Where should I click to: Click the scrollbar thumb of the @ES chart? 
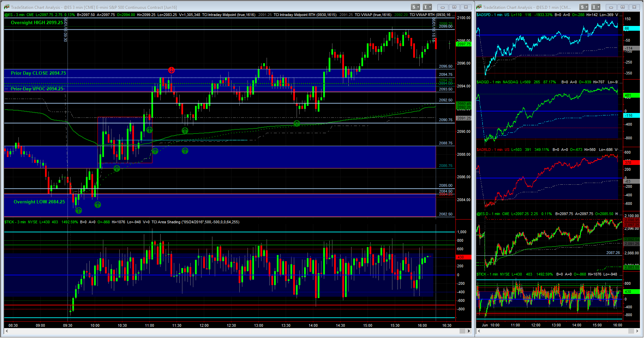[x=462, y=331]
